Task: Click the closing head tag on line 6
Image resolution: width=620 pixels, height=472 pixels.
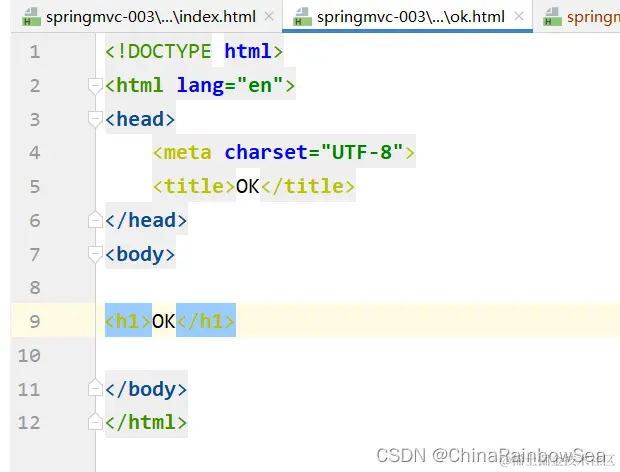Action: click(146, 220)
